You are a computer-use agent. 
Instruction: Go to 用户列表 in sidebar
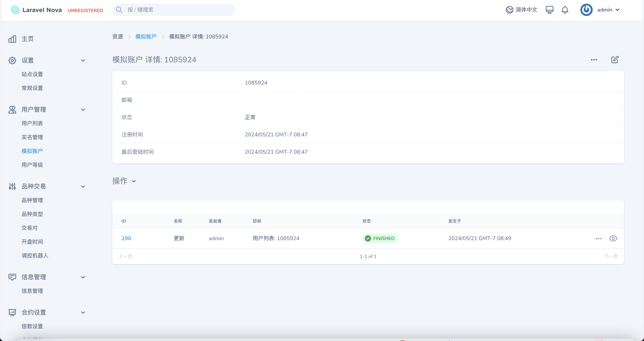(x=32, y=123)
